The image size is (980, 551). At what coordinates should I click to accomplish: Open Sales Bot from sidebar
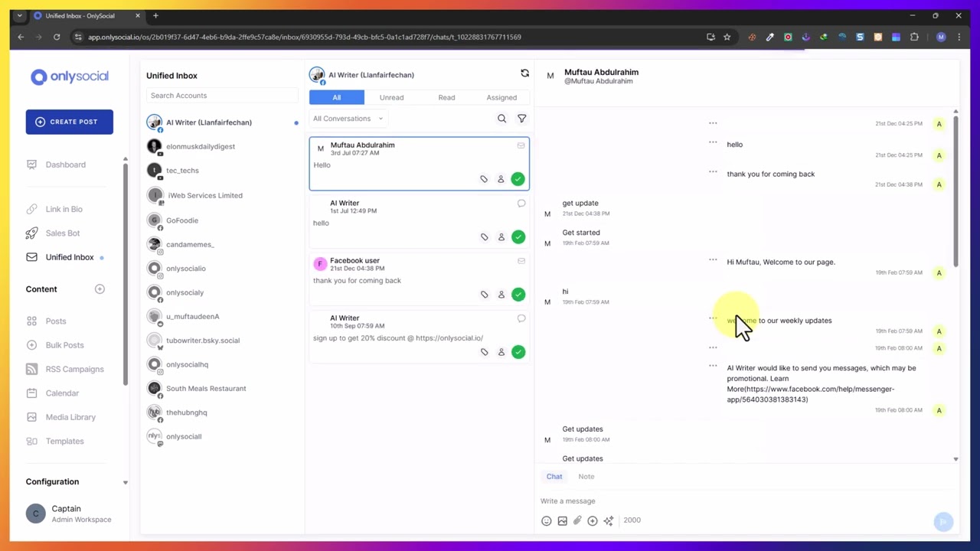tap(62, 233)
